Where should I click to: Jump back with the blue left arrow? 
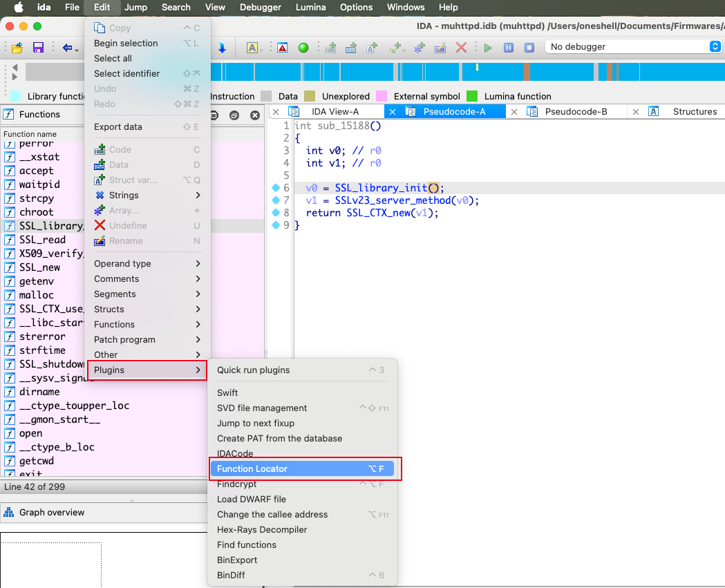68,47
